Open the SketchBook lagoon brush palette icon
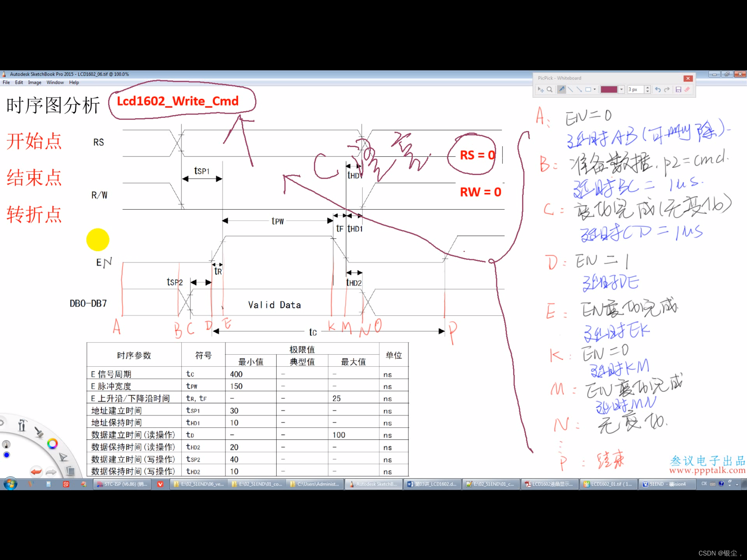Screen dimensions: 747x560 pyautogui.click(x=39, y=432)
